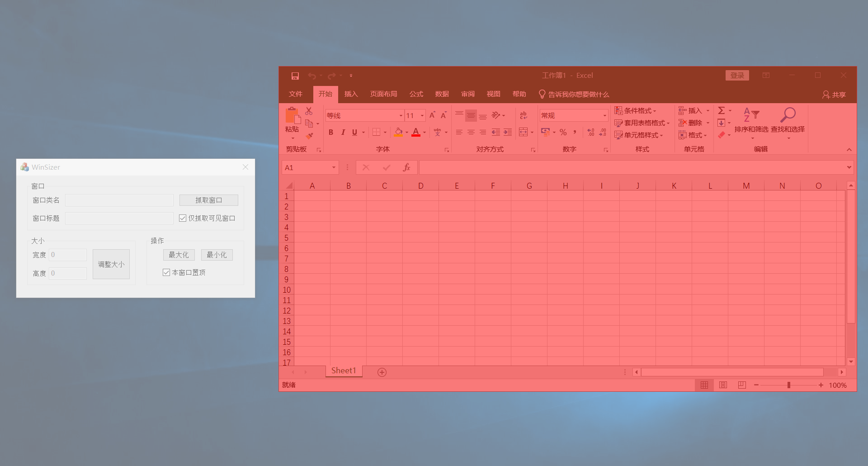The width and height of the screenshot is (868, 466).
Task: Switch to Page Layout view in status bar
Action: [x=723, y=385]
